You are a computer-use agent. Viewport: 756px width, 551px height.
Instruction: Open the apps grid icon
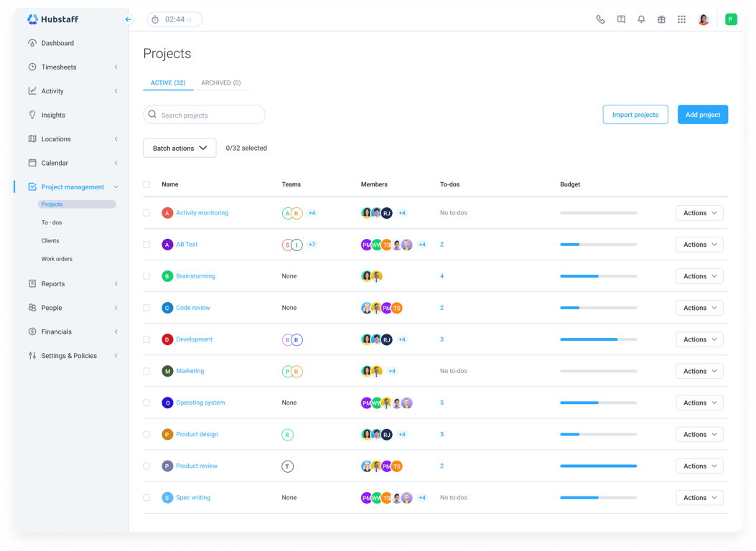click(x=682, y=19)
